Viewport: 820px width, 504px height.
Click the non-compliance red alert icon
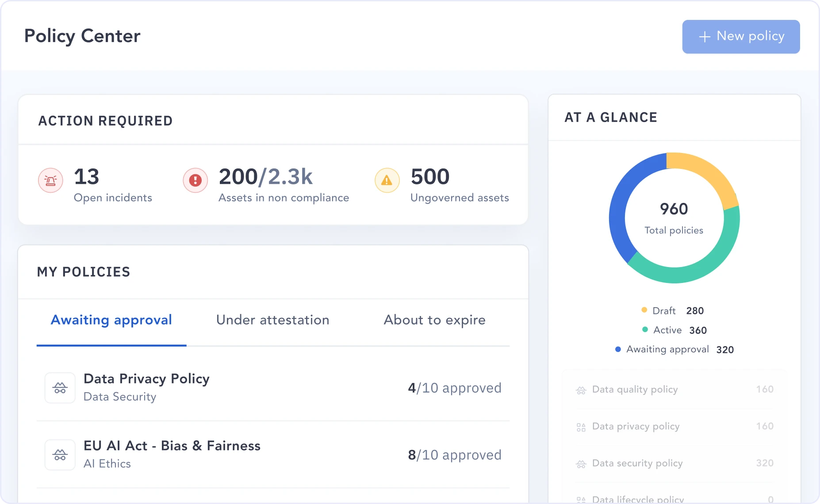click(x=195, y=180)
